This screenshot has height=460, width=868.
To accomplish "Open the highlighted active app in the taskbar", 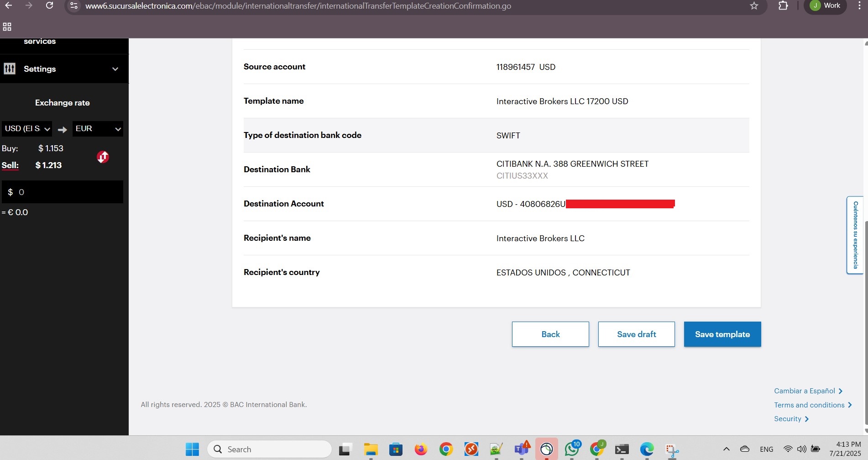I will (546, 449).
